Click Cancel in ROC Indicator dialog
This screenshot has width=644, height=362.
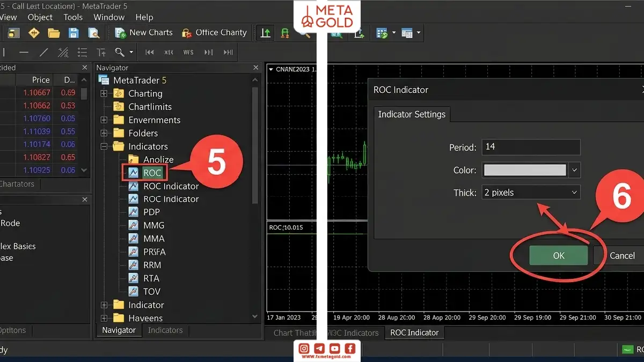tap(621, 256)
